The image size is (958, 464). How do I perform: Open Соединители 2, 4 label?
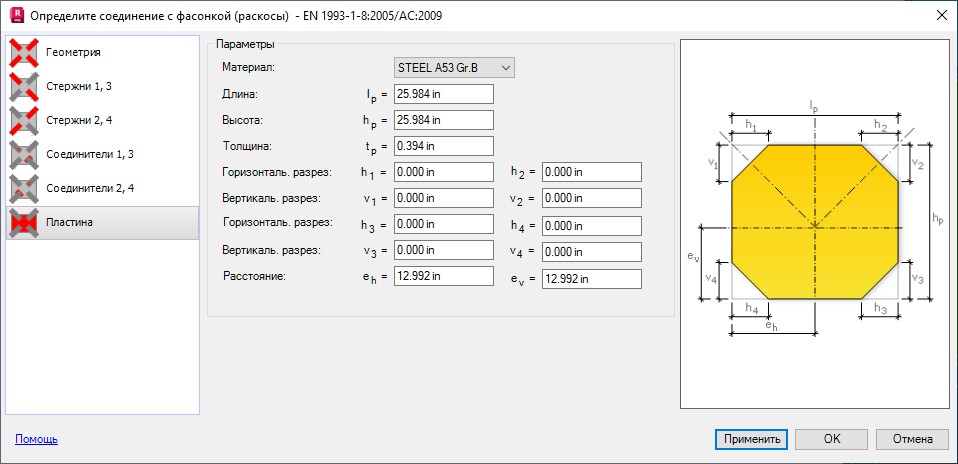(90, 188)
